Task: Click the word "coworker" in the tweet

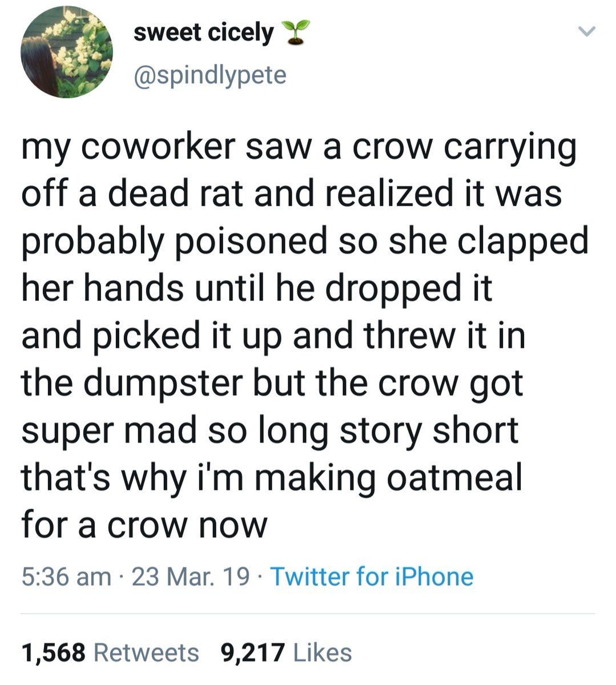Action: tap(155, 147)
